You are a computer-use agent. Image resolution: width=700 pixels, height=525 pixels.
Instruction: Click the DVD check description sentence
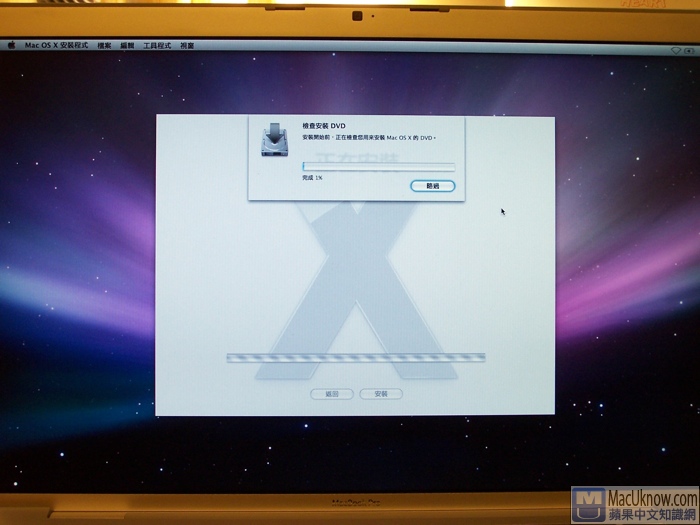(369, 138)
